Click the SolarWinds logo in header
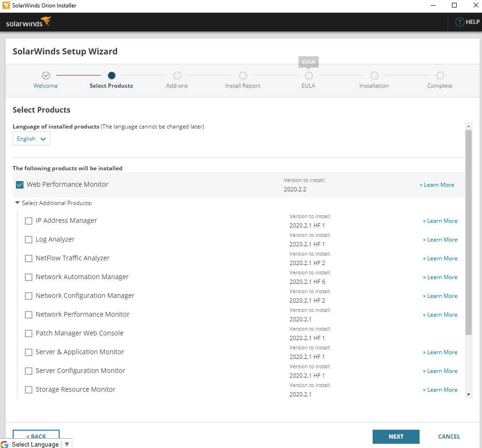Image resolution: width=482 pixels, height=448 pixels. [29, 22]
